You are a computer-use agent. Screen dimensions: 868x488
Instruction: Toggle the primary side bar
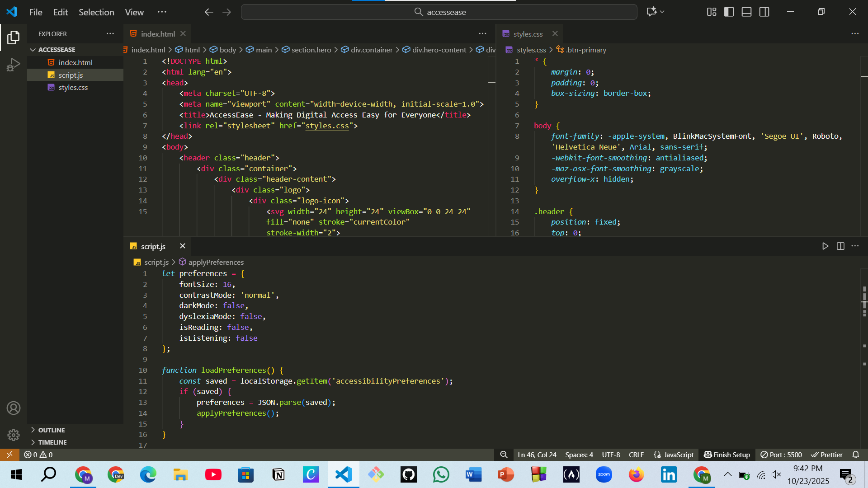coord(729,12)
